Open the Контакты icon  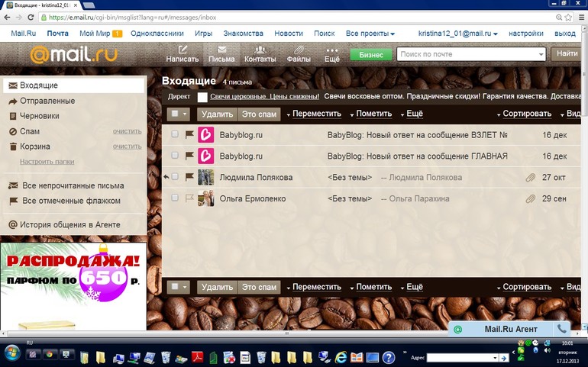[260, 50]
